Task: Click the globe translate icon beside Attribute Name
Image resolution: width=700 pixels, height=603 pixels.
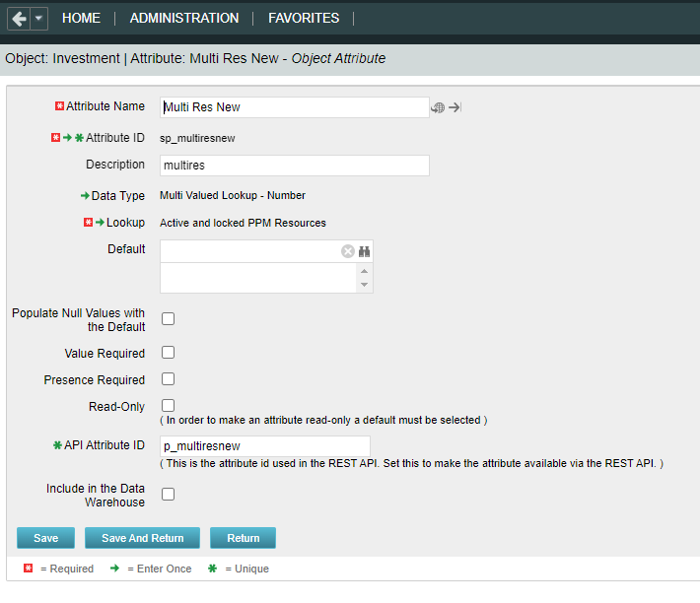Action: [x=438, y=107]
